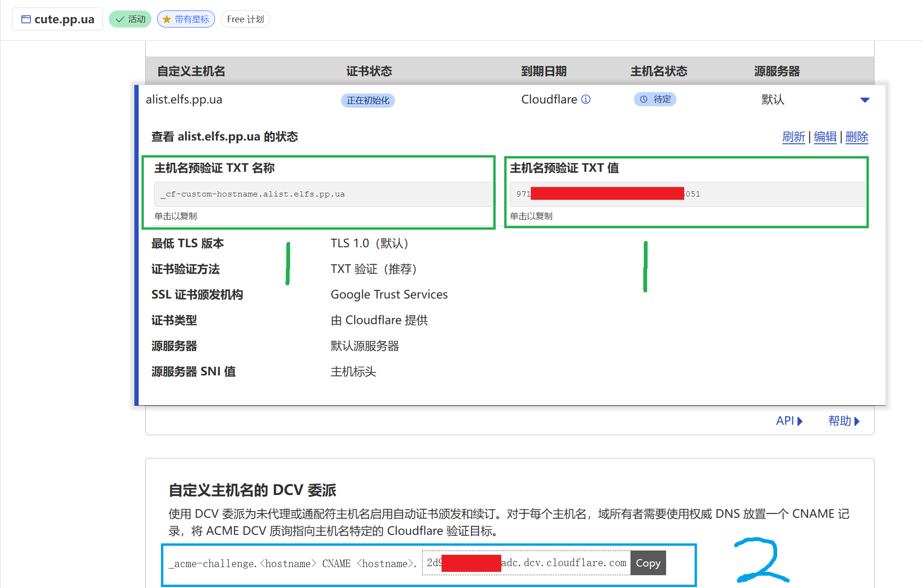Click Copy for the DCV CNAME target
Viewport: 922px width, 588px height.
click(x=648, y=563)
